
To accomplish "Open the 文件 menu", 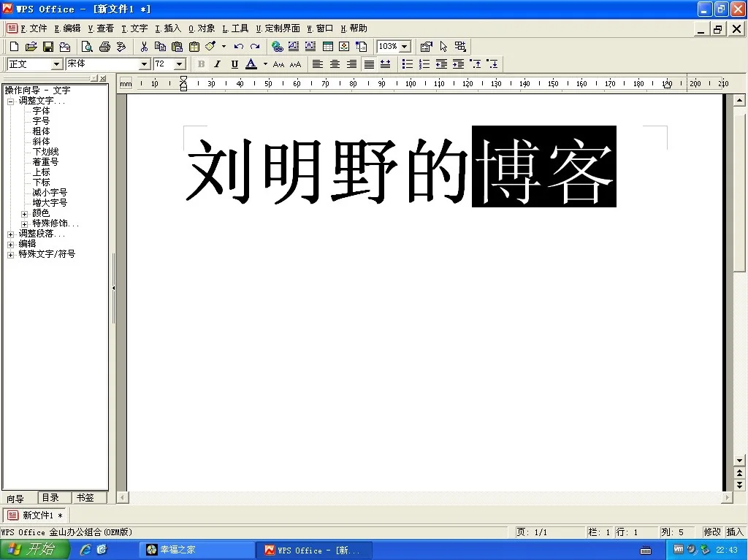I will pyautogui.click(x=34, y=28).
